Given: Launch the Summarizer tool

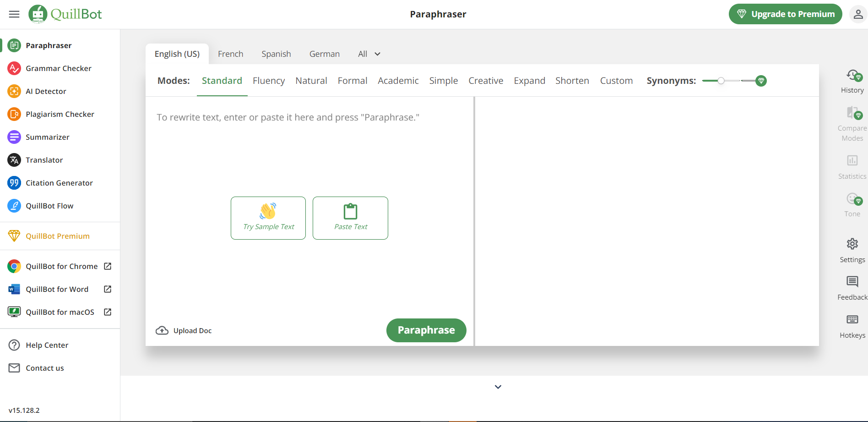Looking at the screenshot, I should point(47,137).
